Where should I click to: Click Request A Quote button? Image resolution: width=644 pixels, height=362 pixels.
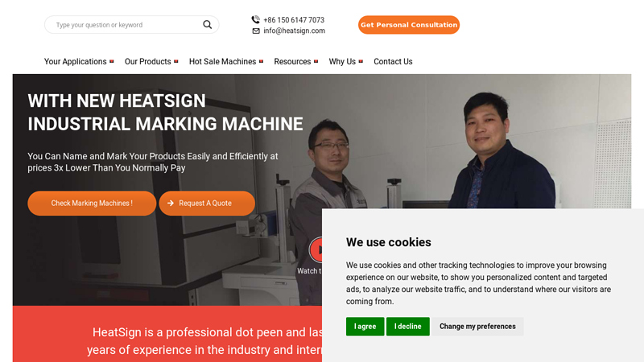click(x=207, y=204)
